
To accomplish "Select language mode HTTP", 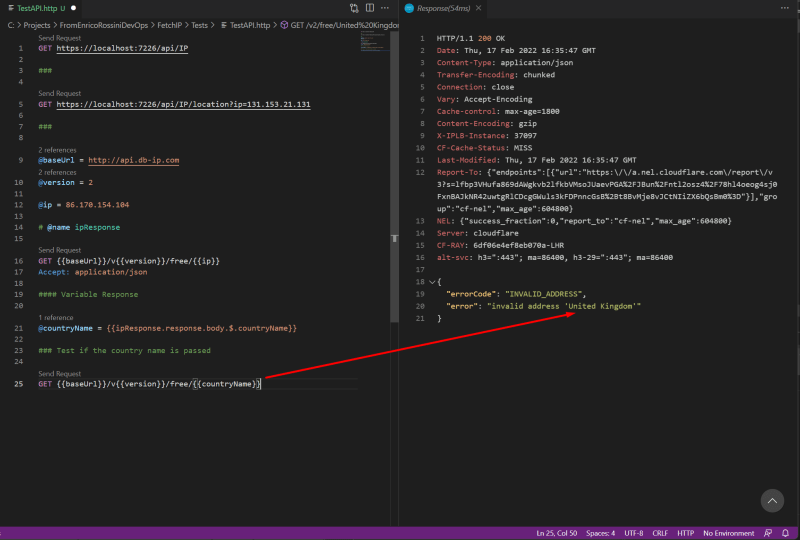I will 685,533.
